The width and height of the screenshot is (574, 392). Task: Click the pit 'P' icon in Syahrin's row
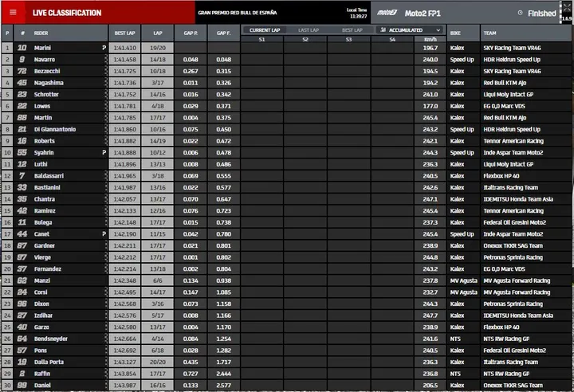pos(104,152)
